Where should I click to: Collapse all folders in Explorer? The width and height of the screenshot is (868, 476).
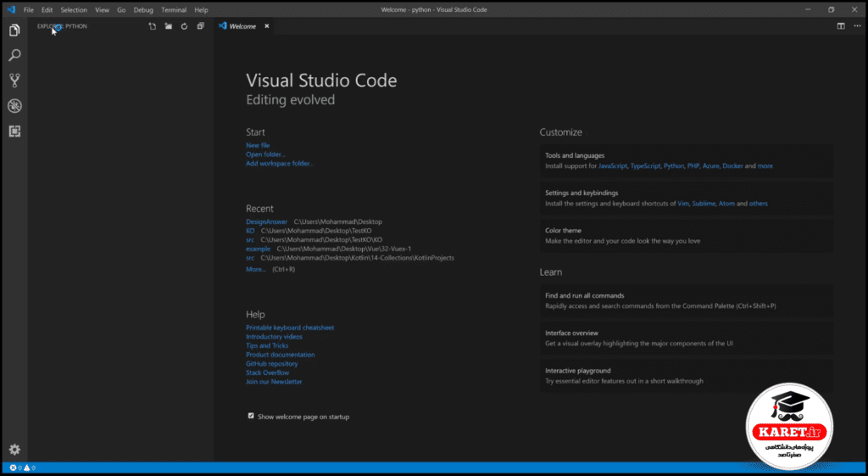(x=200, y=26)
